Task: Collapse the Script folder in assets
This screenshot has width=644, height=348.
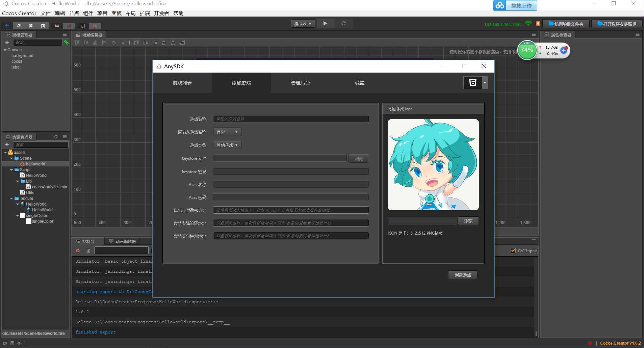Action: (x=11, y=170)
